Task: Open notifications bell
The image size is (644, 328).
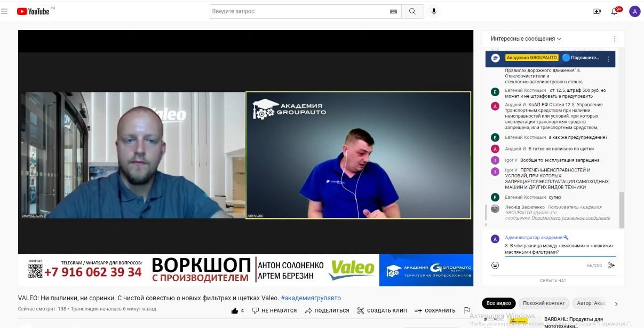Action: pyautogui.click(x=615, y=11)
